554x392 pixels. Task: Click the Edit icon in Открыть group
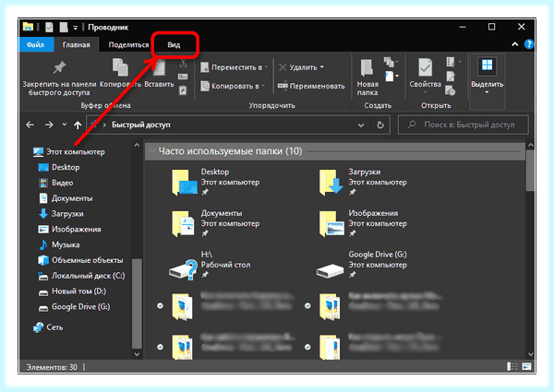click(451, 77)
